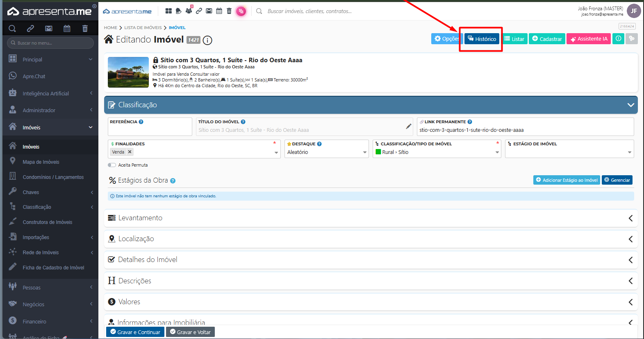Image resolution: width=644 pixels, height=339 pixels.
Task: Open Principal in the sidebar menu
Action: pyautogui.click(x=50, y=59)
